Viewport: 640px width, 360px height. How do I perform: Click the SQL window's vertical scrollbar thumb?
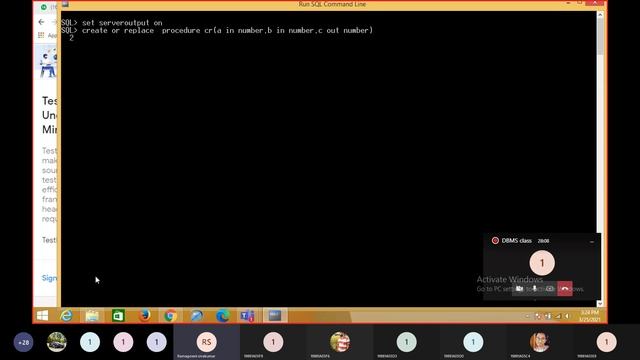[x=600, y=37]
